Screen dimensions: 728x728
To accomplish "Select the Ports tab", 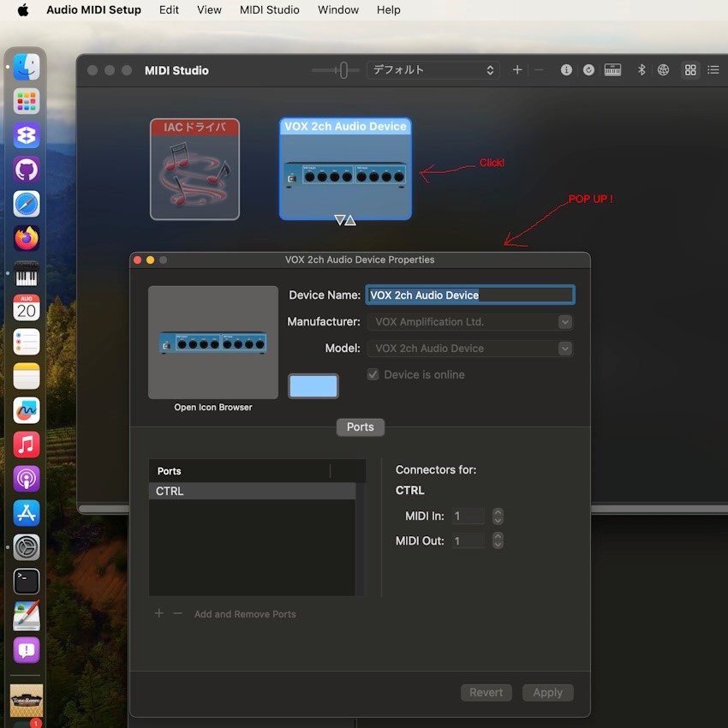I will 361,427.
